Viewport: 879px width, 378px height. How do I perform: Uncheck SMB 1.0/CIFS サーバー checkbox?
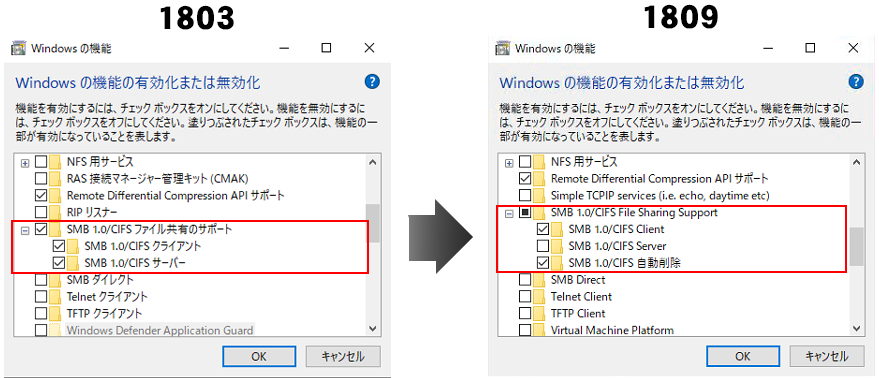tap(58, 262)
